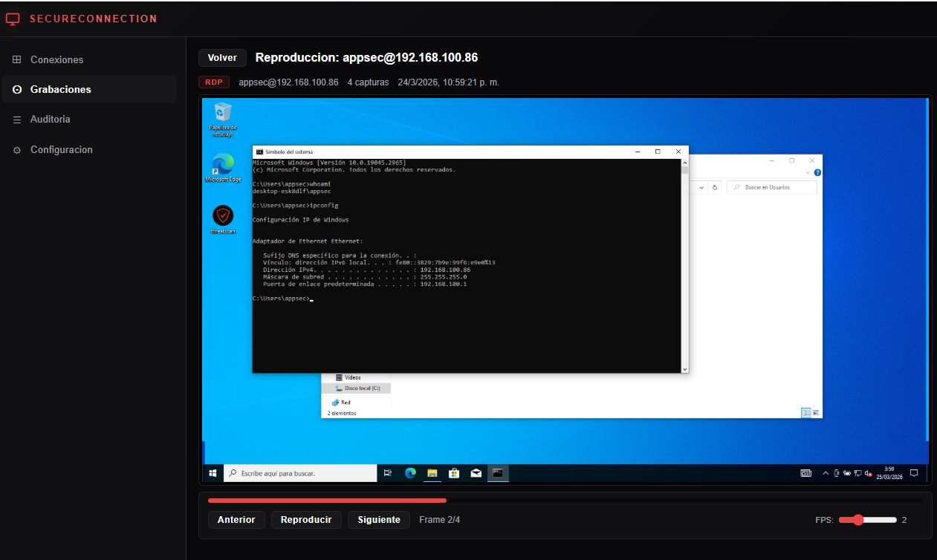Click the 4 capturas text
The width and height of the screenshot is (937, 560).
[x=368, y=82]
